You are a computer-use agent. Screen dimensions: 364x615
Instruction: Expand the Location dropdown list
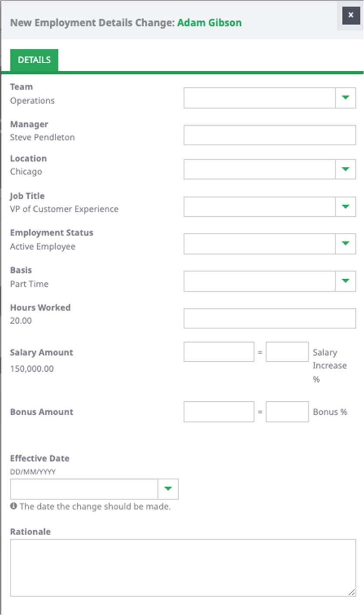pyautogui.click(x=345, y=169)
